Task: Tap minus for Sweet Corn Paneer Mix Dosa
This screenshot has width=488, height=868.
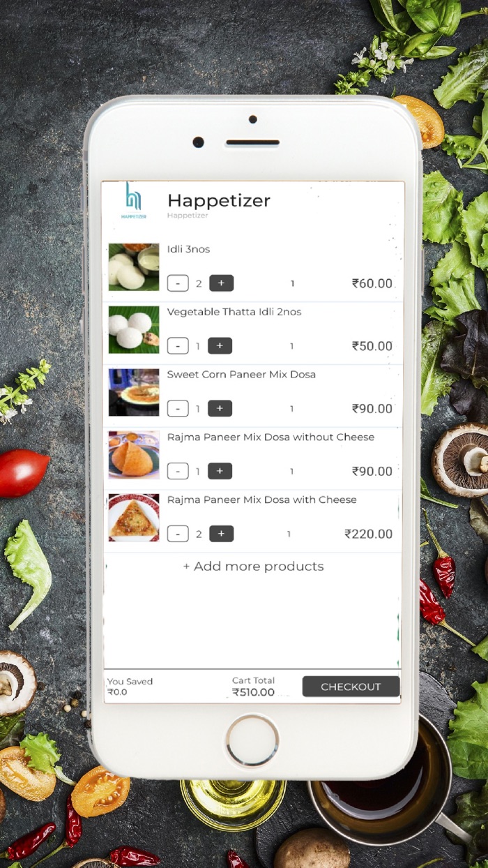Action: pos(178,409)
